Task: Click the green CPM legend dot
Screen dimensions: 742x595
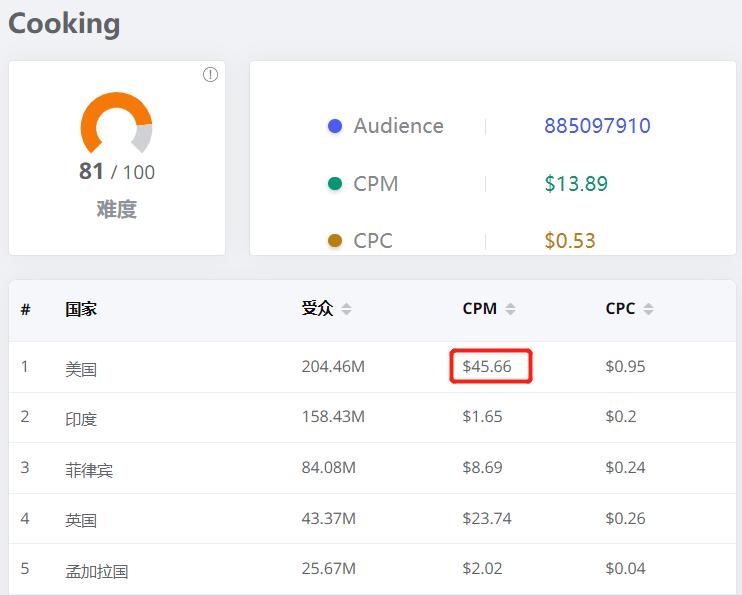Action: pos(335,184)
